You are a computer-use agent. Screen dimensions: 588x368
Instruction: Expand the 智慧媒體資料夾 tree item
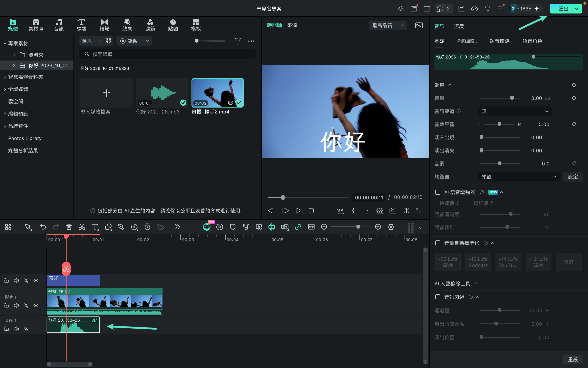point(5,77)
